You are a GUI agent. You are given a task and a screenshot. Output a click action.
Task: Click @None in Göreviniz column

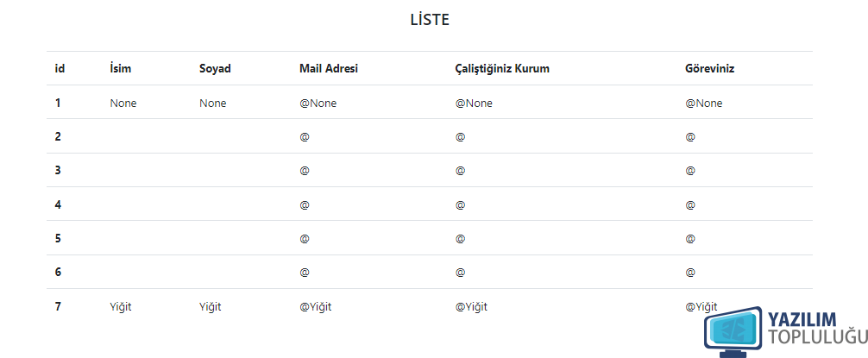(703, 103)
